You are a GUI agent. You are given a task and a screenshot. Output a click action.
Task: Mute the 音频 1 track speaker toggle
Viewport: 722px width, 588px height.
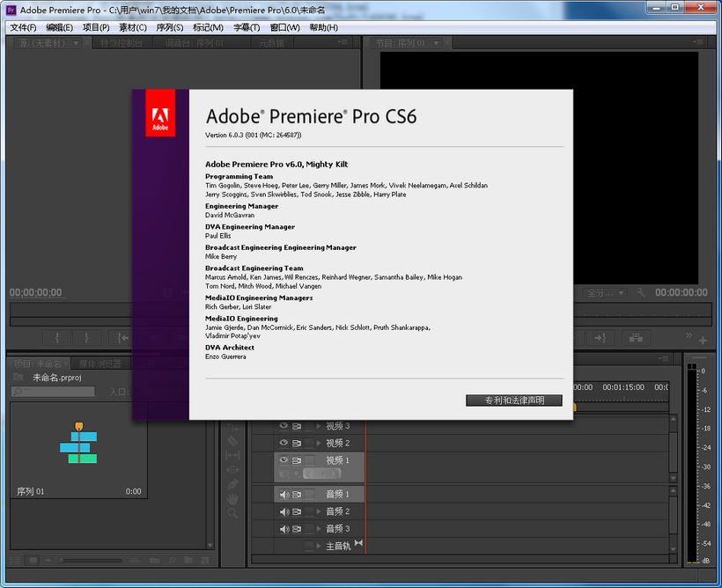tap(284, 496)
